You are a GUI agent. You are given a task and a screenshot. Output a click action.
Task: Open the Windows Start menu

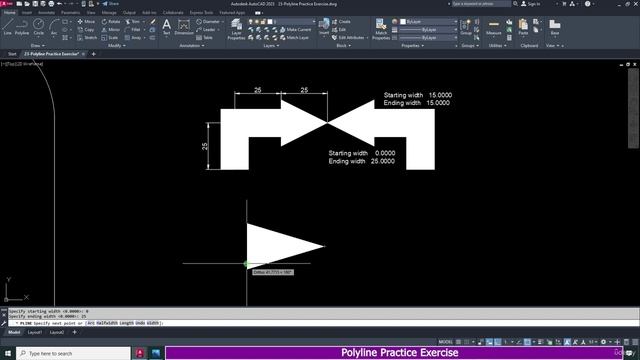pos(8,353)
